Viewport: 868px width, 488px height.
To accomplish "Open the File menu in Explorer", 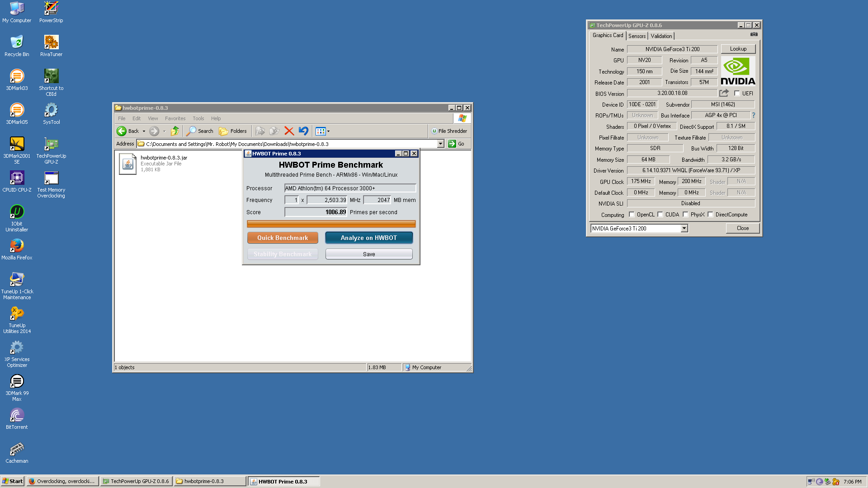I will [x=122, y=118].
